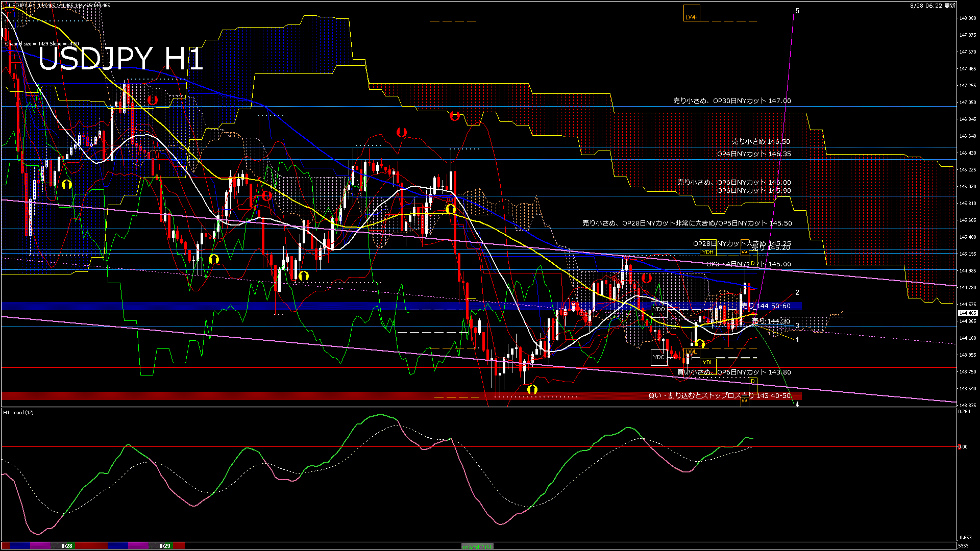Click the 売り 144.50-60 label in the blue zone

tap(766, 306)
